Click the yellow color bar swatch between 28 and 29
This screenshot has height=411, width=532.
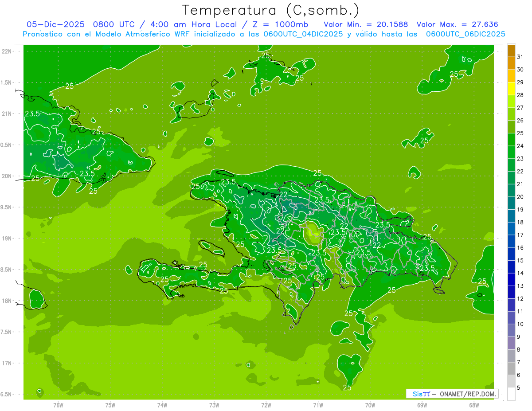[x=511, y=89]
